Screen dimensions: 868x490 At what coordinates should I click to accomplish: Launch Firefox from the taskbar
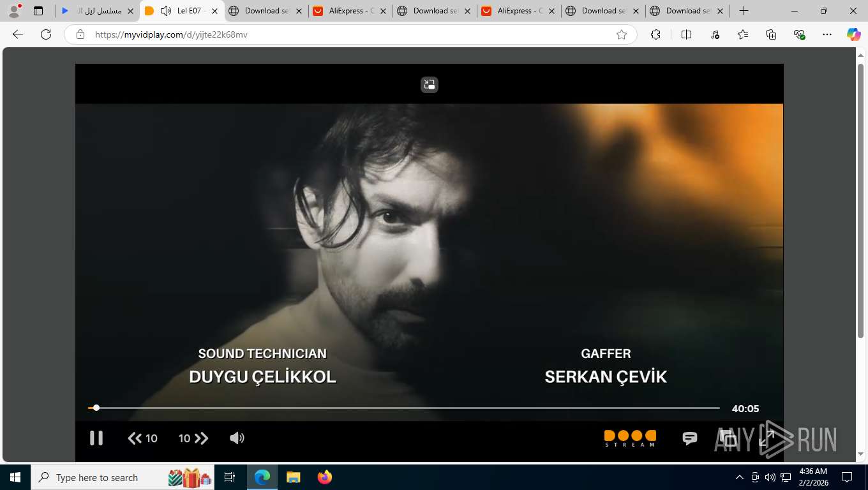(325, 477)
